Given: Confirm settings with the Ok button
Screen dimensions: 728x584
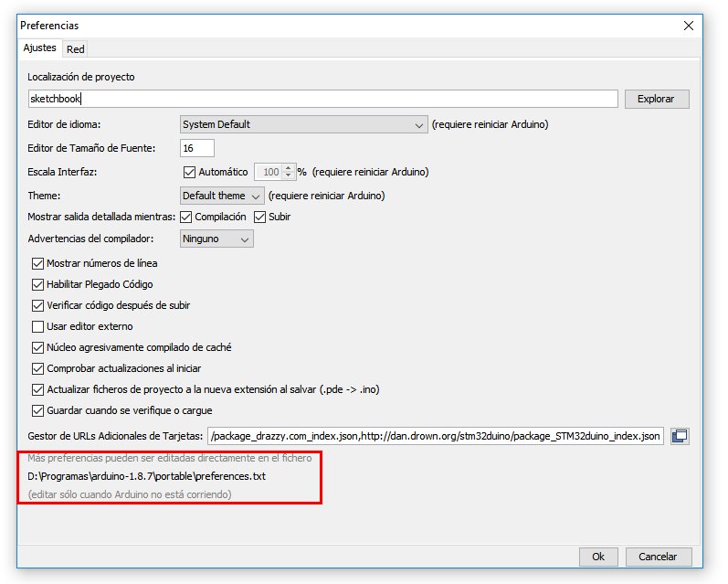Looking at the screenshot, I should pyautogui.click(x=598, y=557).
